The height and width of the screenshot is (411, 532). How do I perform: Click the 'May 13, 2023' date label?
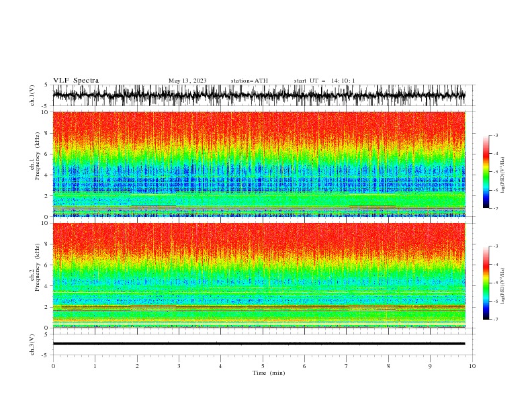187,81
